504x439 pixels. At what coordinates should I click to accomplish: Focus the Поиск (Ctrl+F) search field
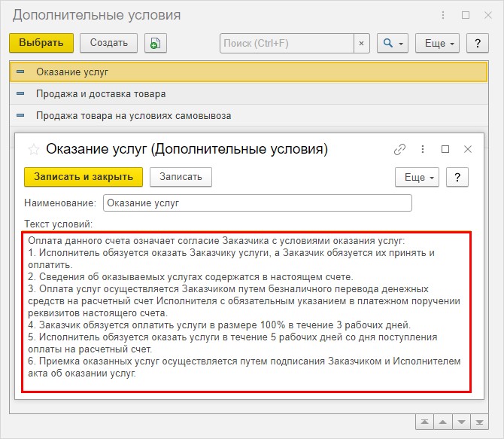[x=287, y=43]
